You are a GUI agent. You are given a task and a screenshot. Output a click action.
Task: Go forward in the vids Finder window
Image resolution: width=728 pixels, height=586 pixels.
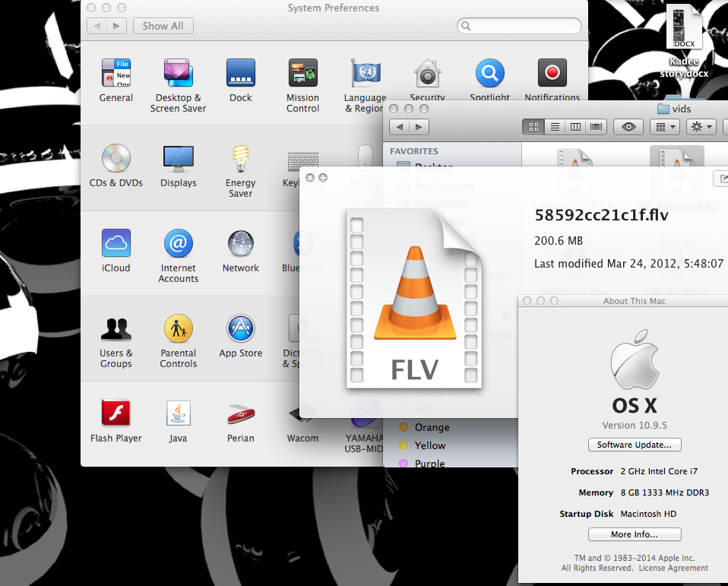[x=419, y=127]
